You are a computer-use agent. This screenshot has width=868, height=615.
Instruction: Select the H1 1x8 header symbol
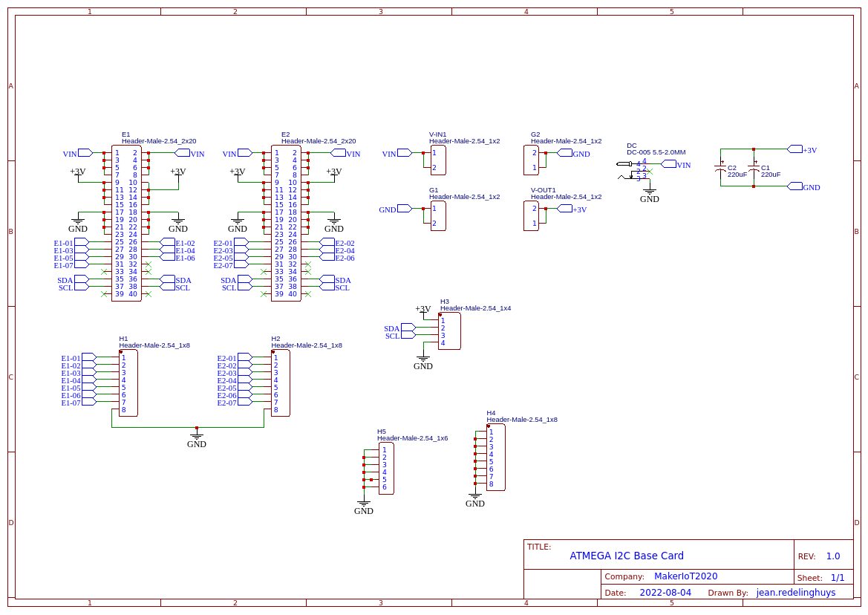[x=126, y=383]
